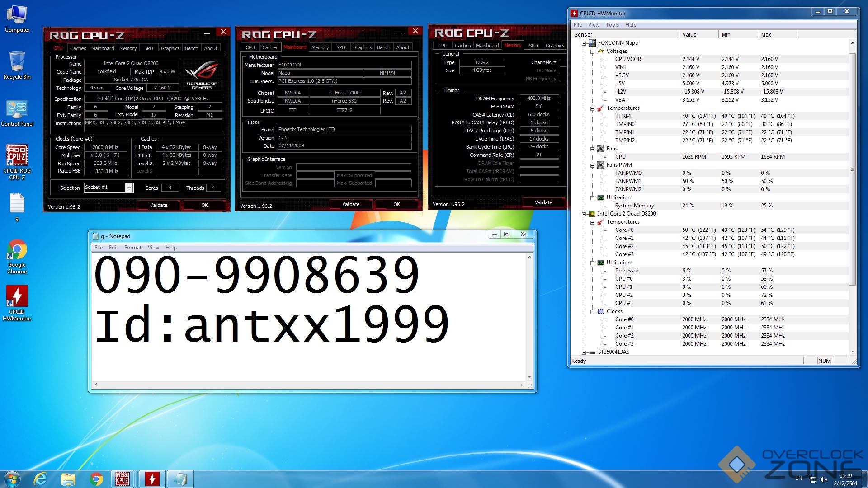Collapse the mainboard Temperatures tree node
Image resolution: width=868 pixels, height=488 pixels.
592,108
